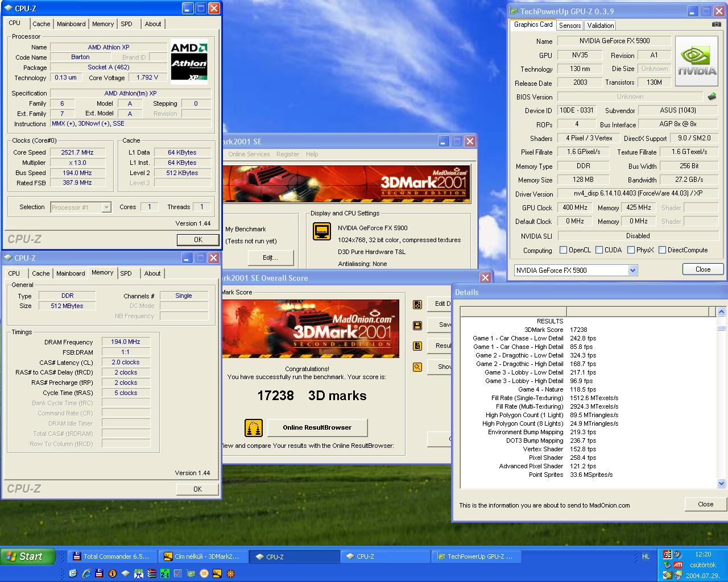Click the NVIDIA logo in GPU-Z
728x582 pixels.
point(697,61)
